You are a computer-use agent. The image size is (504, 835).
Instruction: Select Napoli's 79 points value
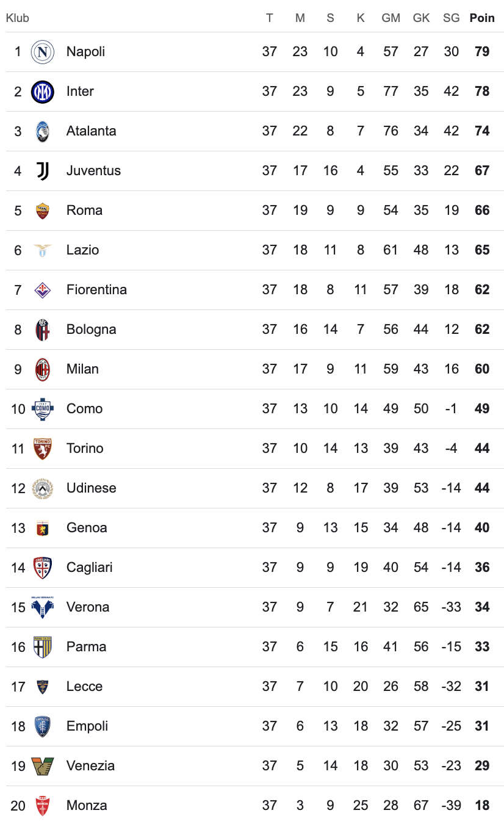[482, 51]
